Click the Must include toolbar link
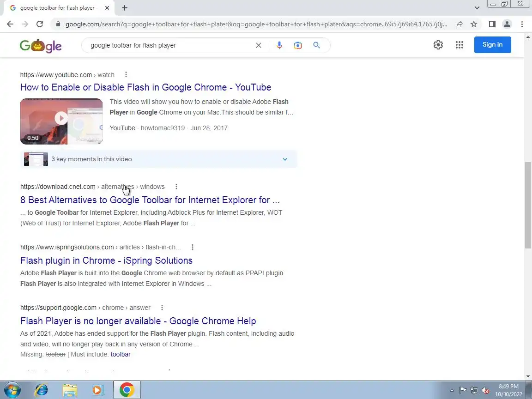This screenshot has width=532, height=399. pos(121,354)
